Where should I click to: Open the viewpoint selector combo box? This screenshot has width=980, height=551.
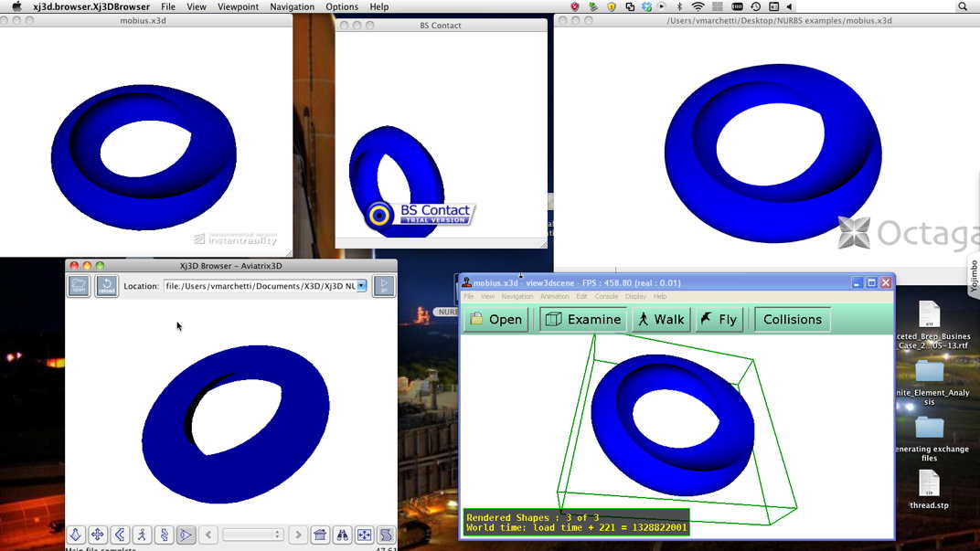pyautogui.click(x=252, y=535)
